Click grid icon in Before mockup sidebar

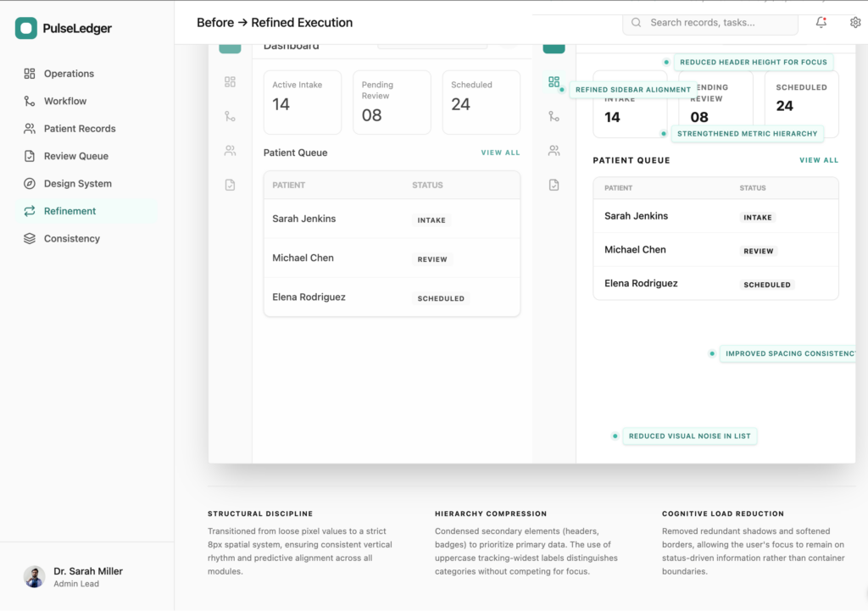tap(231, 82)
